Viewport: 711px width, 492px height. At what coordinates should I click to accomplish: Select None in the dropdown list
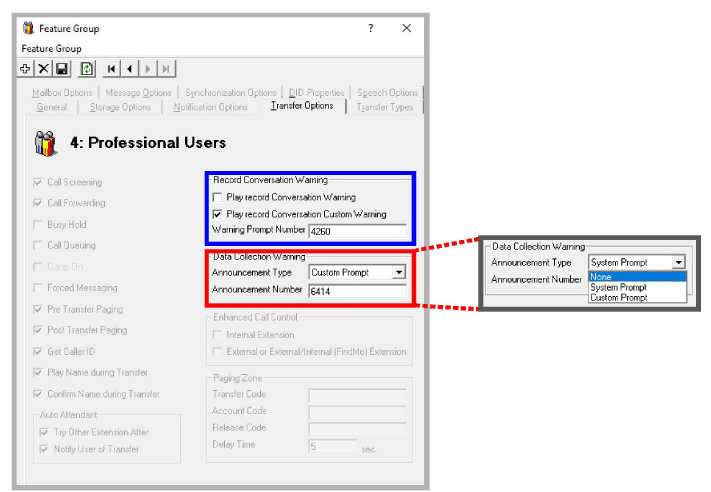(637, 277)
